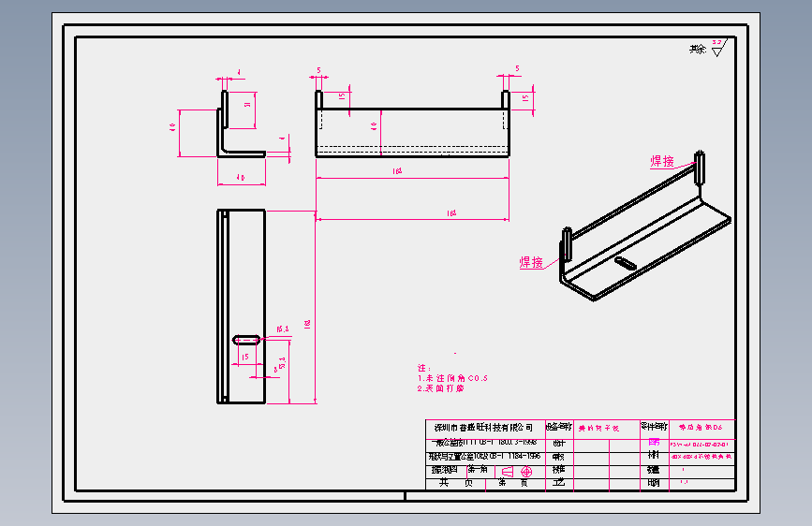Screen dimensions: 812x526
Task: Select note line 1.未注倒角C0.5
Action: coord(452,378)
